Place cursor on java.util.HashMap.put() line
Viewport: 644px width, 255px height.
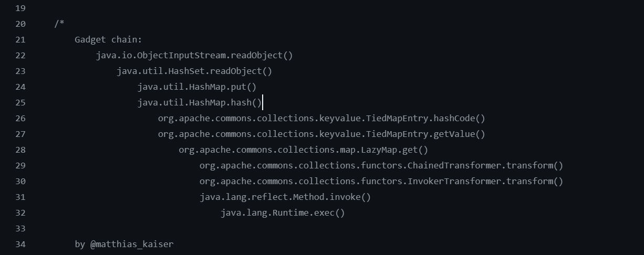click(x=197, y=87)
